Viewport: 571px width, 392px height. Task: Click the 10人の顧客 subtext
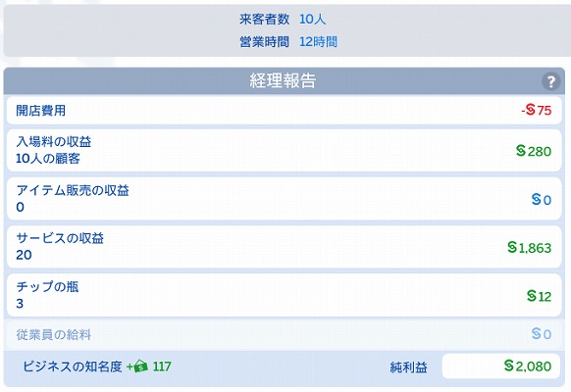click(48, 159)
